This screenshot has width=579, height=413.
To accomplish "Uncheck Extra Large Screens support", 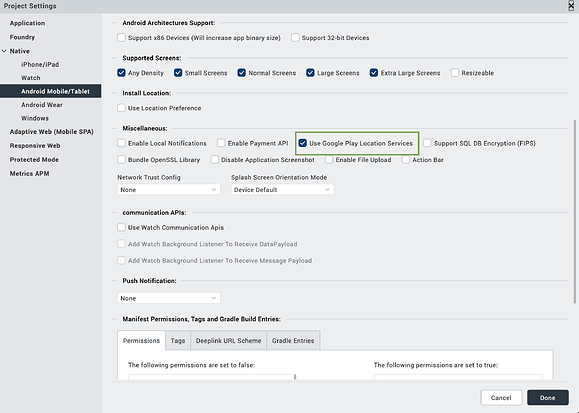I will point(374,73).
